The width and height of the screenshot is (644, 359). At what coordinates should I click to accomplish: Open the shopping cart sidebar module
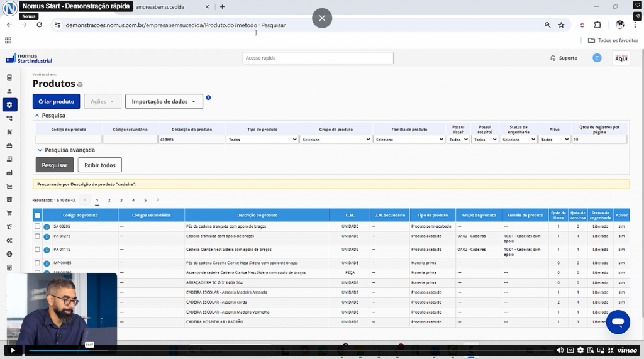click(9, 213)
